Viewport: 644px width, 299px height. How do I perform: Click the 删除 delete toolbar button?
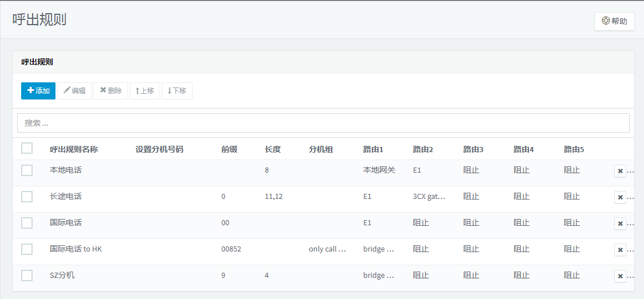tap(111, 91)
